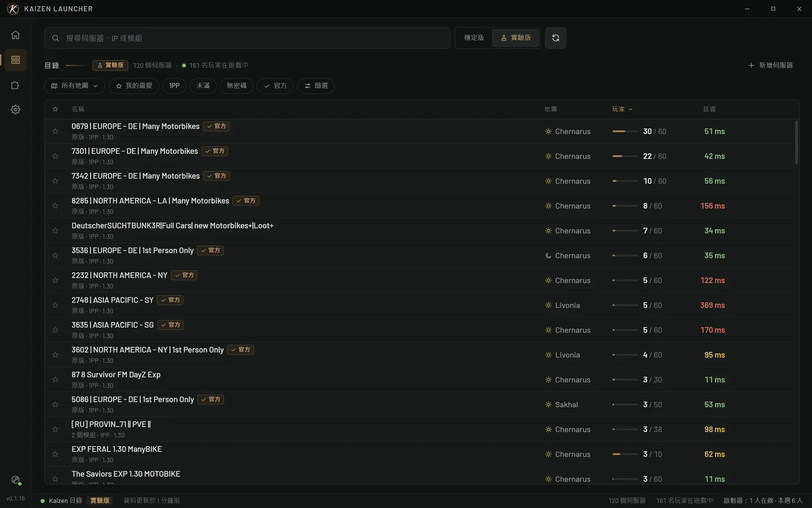Screen dimensions: 812x508
Task: Click the 實驗版 badge in status bar
Action: coord(100,501)
